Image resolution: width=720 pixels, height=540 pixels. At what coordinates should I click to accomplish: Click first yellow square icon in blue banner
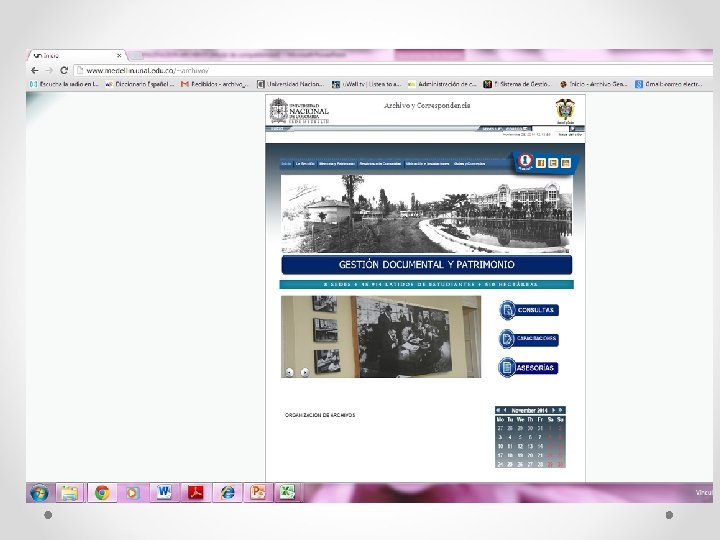point(541,163)
